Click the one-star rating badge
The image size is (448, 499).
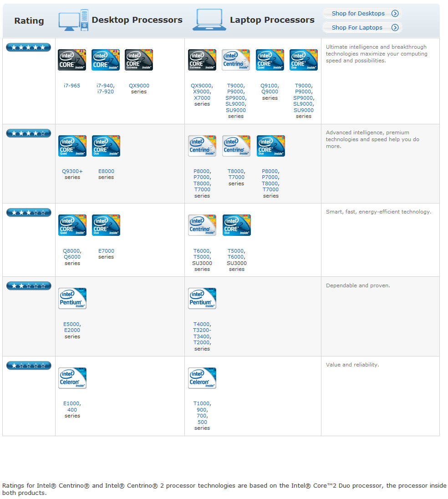coord(29,366)
